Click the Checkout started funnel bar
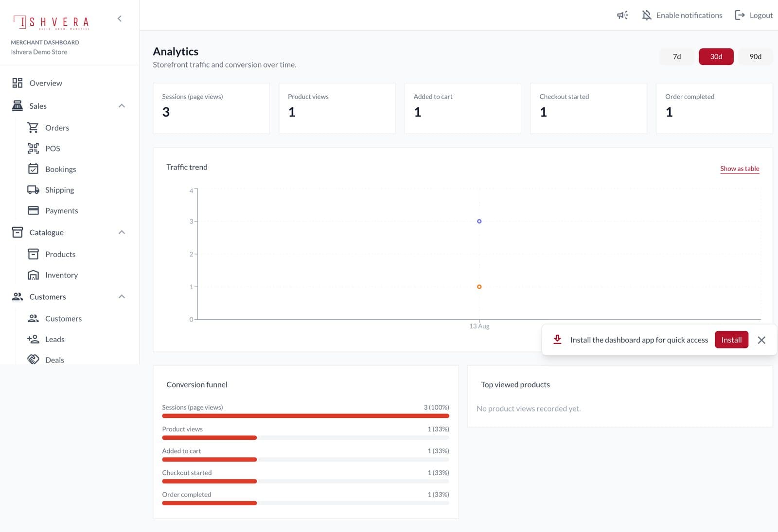The height and width of the screenshot is (532, 778). [x=305, y=481]
